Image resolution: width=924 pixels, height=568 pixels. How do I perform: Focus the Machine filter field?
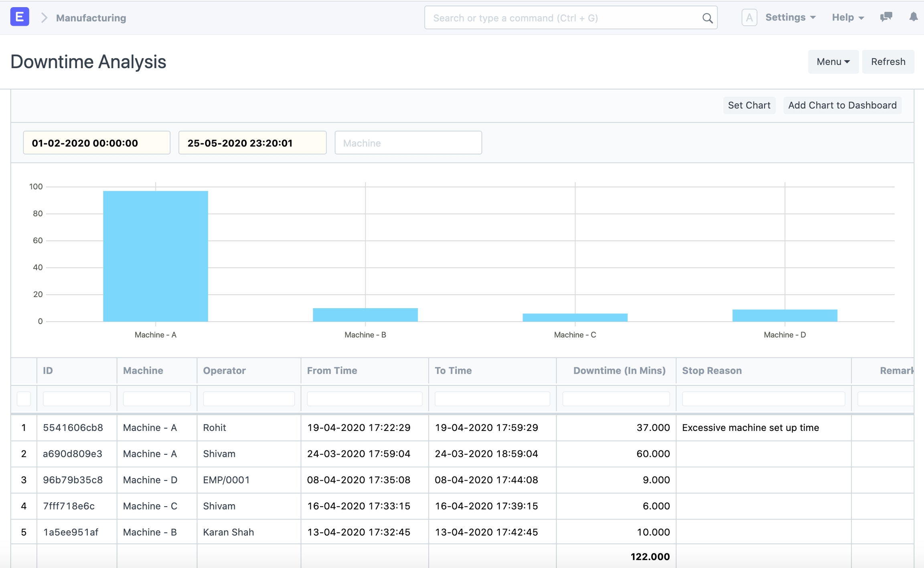pos(408,143)
